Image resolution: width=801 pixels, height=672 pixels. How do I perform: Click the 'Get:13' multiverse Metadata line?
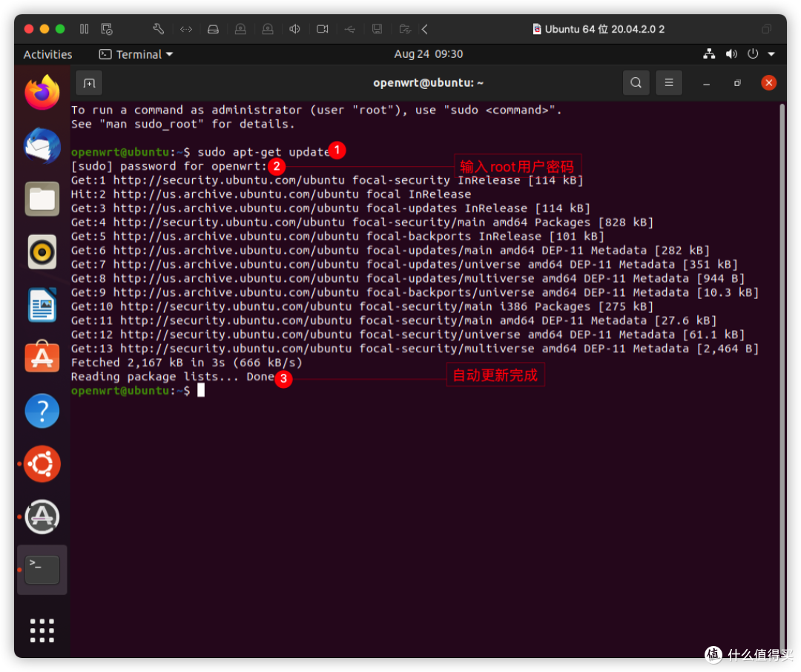415,349
